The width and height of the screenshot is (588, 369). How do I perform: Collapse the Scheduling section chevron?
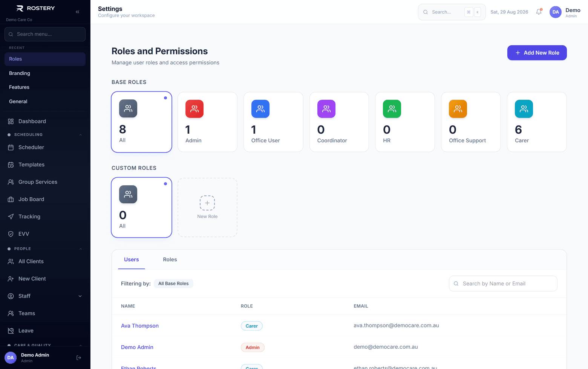point(80,135)
